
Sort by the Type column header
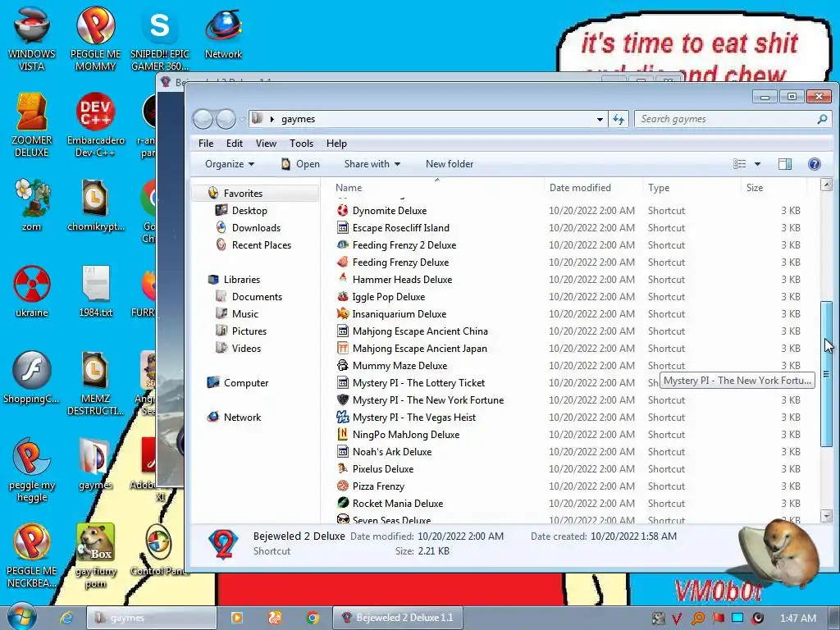coord(691,188)
